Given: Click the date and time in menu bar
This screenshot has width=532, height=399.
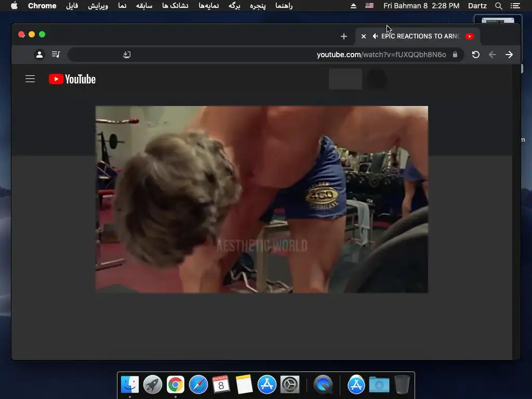Looking at the screenshot, I should coord(421,6).
